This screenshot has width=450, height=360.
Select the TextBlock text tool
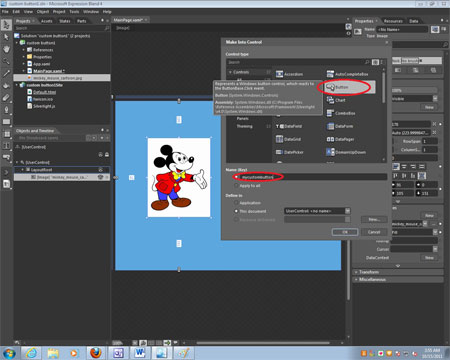pos(6,146)
